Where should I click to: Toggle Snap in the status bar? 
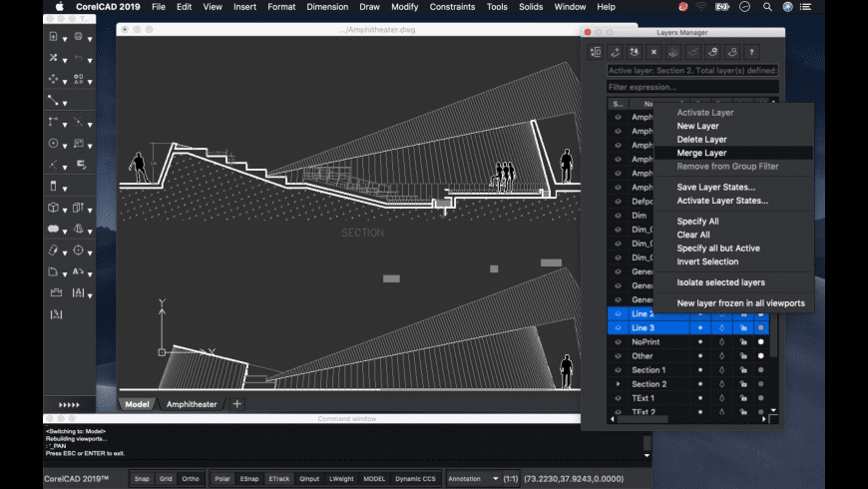(143, 479)
